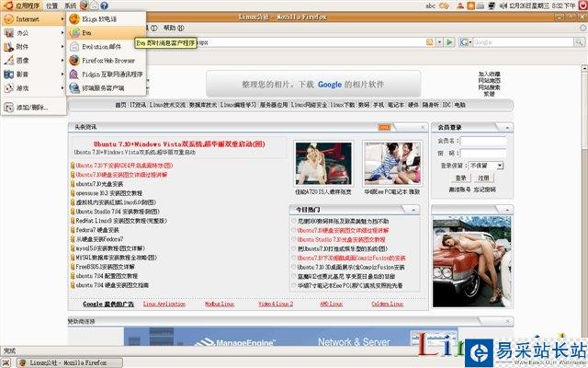Screen dimensions: 588x368
Task: Open the 添加/删除 (Add/Remove) entry
Action: 34,108
